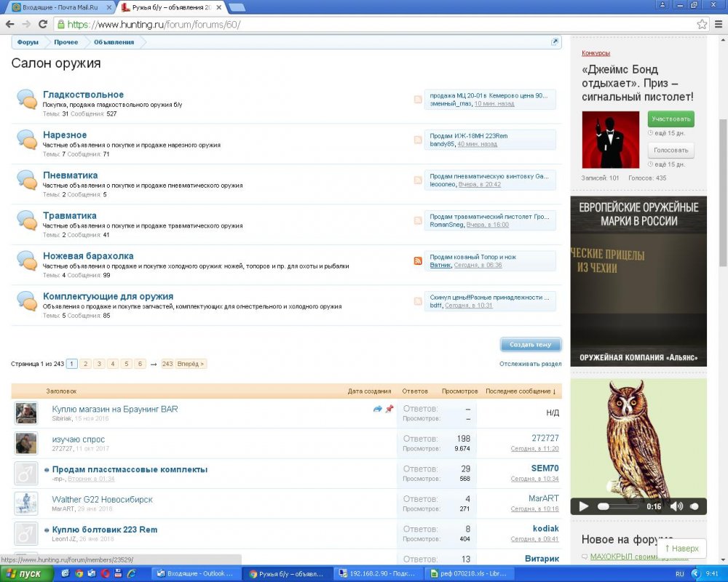The image size is (728, 582).
Task: Click the URL address bar
Action: (x=364, y=24)
